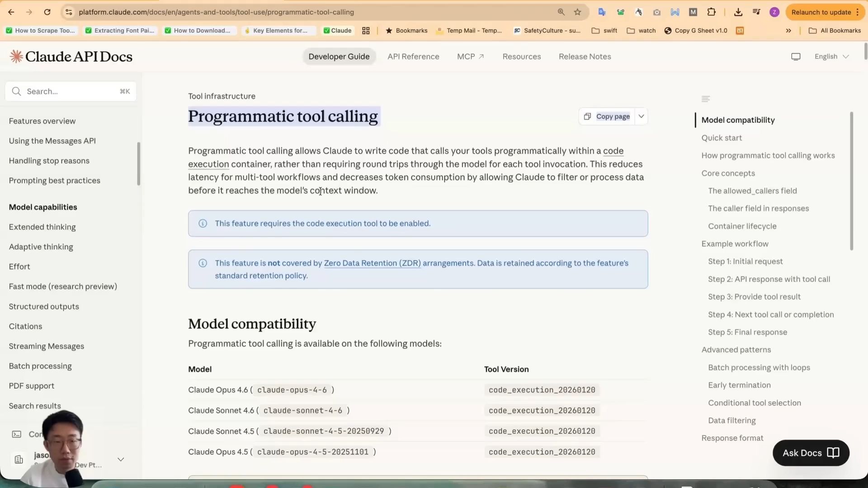Viewport: 868px width, 488px height.
Task: Go to Extended thinking in sidebar
Action: (42, 227)
